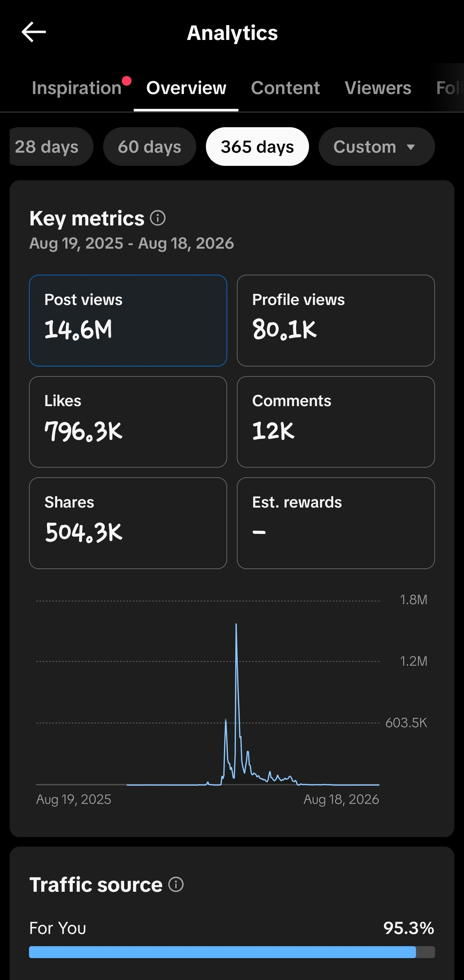Select the Likes metric card
The image size is (464, 980).
coord(128,422)
